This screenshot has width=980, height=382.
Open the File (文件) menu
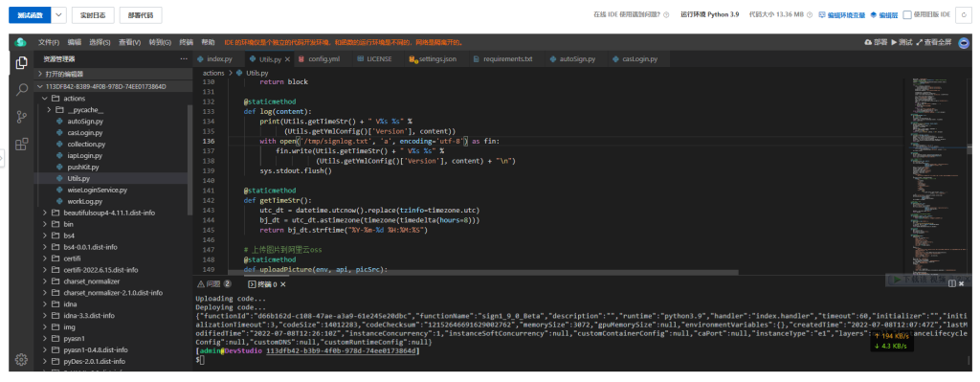point(49,42)
